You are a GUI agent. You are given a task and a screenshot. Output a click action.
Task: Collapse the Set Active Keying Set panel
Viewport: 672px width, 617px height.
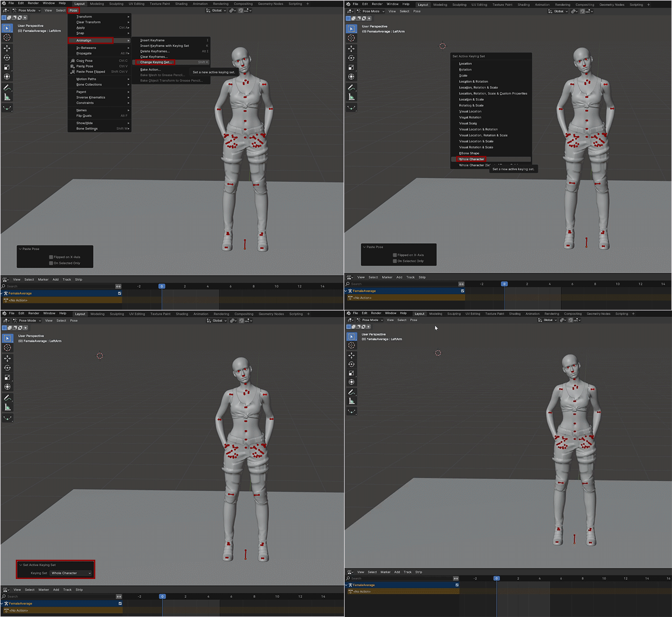coord(21,565)
